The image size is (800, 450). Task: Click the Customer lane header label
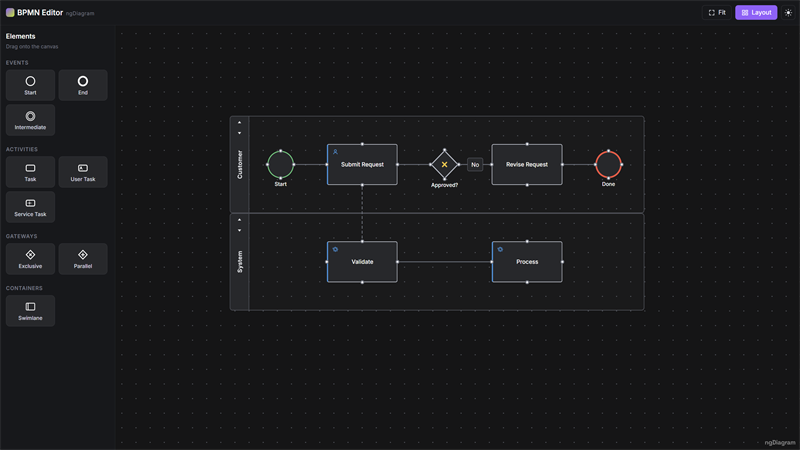tap(240, 164)
